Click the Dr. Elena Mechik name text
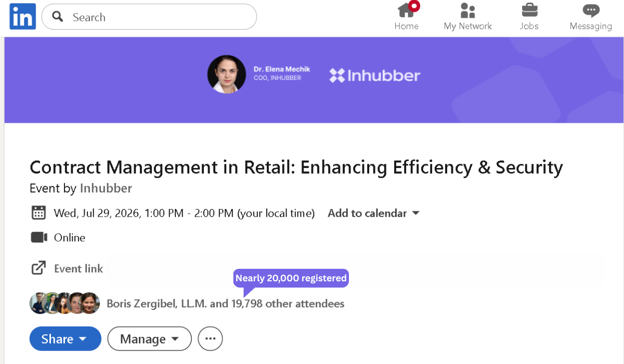 [x=282, y=69]
